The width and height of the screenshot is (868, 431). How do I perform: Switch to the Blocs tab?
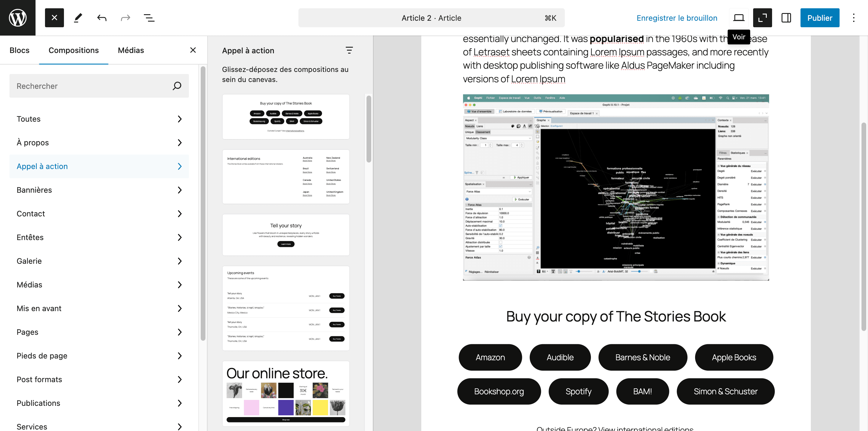coord(19,50)
